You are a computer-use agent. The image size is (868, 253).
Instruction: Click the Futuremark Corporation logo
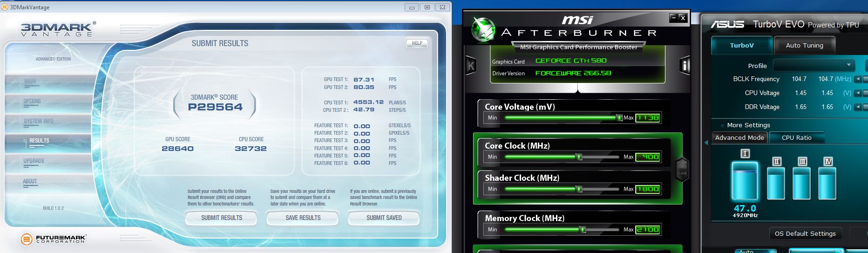click(x=53, y=239)
